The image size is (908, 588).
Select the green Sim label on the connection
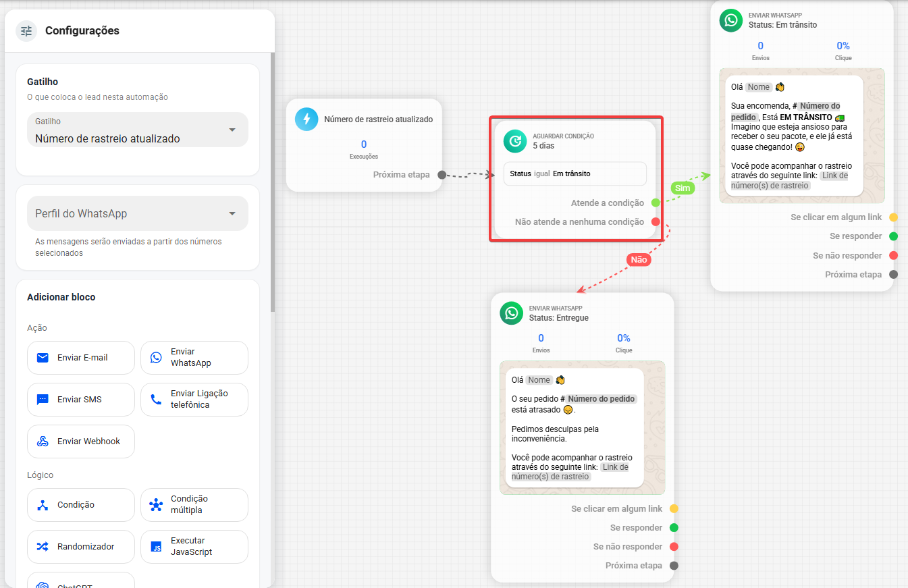point(683,188)
